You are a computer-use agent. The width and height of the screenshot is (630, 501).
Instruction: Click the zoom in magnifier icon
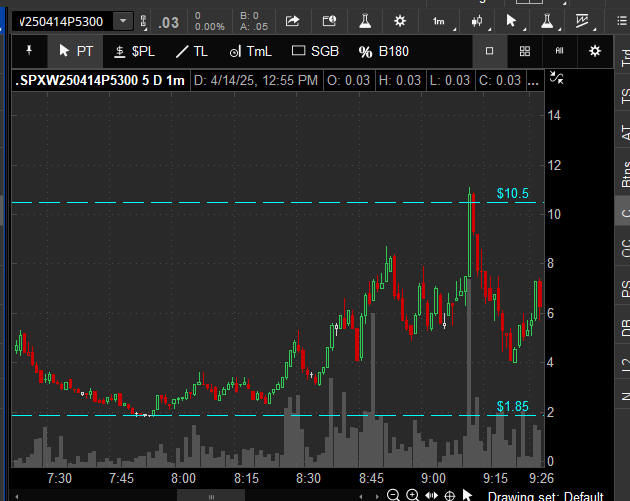click(x=412, y=495)
